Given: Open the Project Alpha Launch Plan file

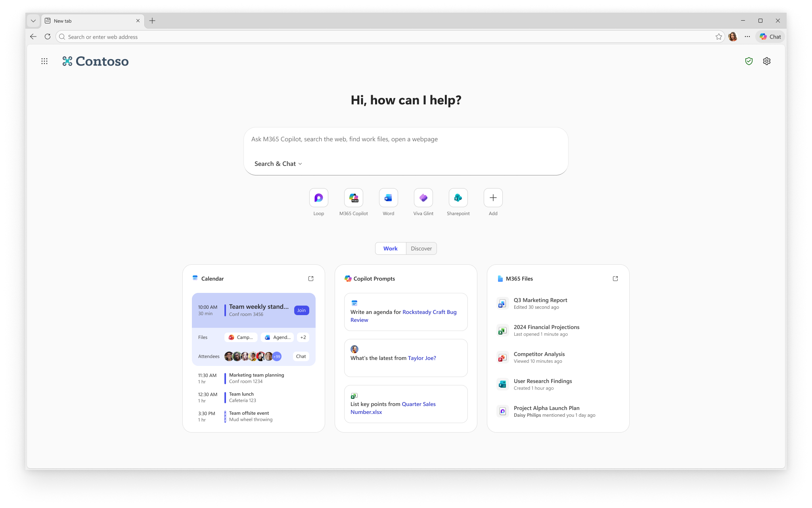Looking at the screenshot, I should [558, 411].
